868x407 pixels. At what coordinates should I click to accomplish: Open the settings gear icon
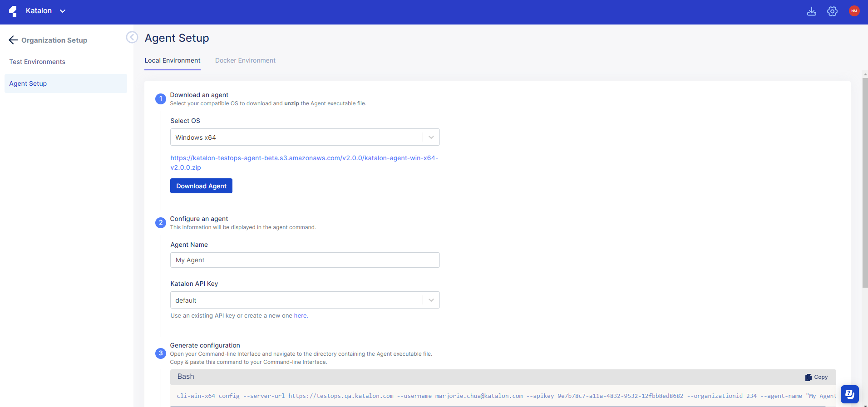(832, 11)
